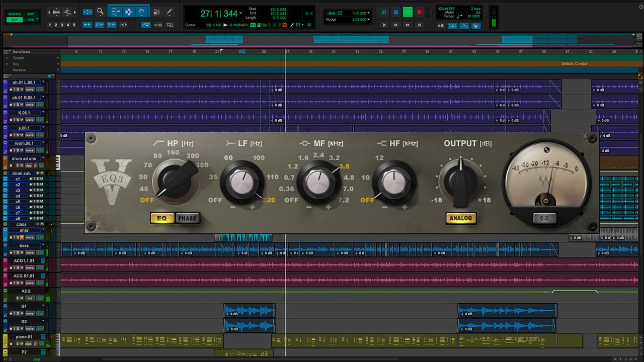Select the Pencil tool
The width and height of the screenshot is (644, 362).
tap(170, 12)
